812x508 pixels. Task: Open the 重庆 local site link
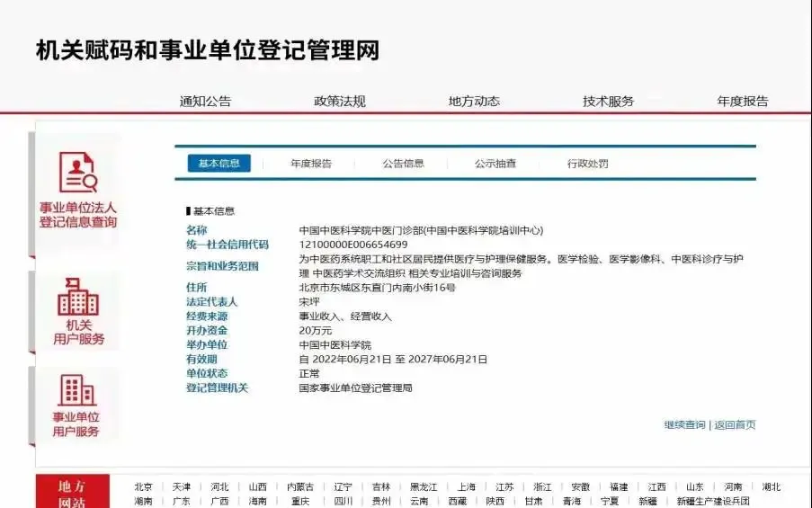[300, 502]
